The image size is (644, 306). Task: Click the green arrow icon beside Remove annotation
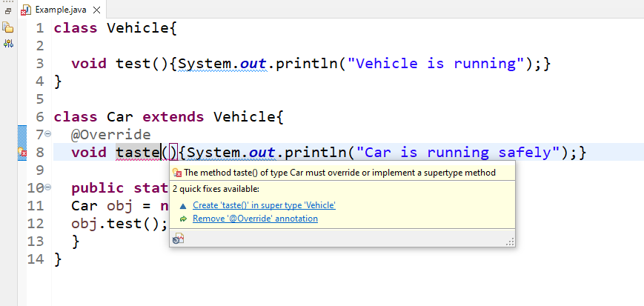(x=183, y=219)
